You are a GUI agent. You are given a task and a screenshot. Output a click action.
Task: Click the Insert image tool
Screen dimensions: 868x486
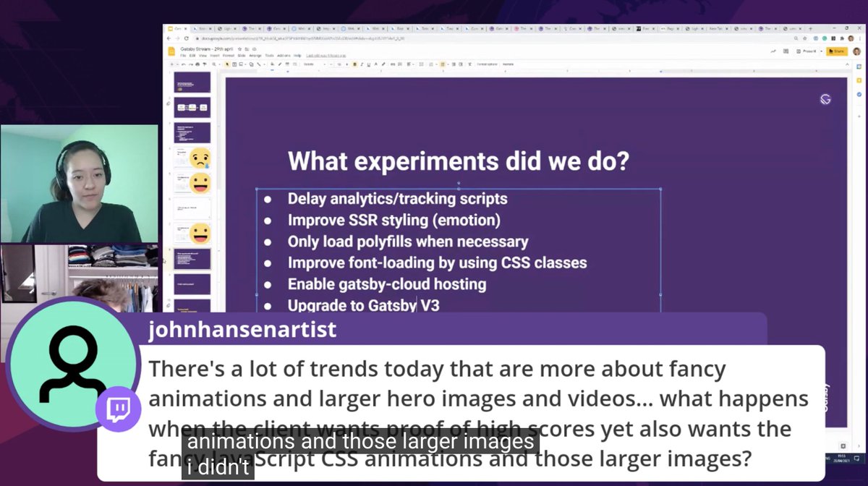click(241, 64)
